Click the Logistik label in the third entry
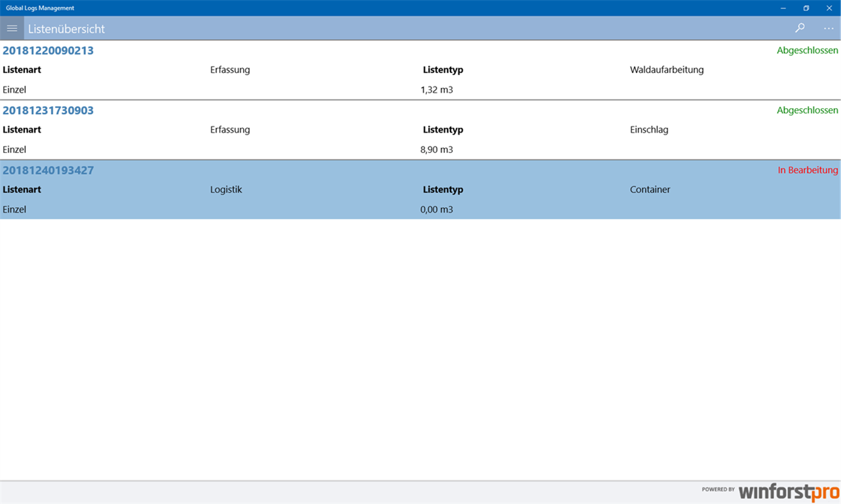841x504 pixels. pyautogui.click(x=226, y=189)
